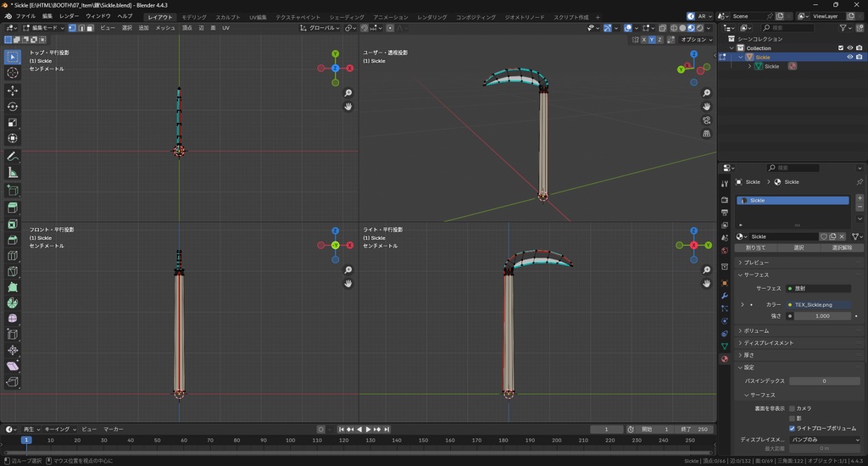Open the Render properties tab icon
The height and width of the screenshot is (466, 868).
725,199
